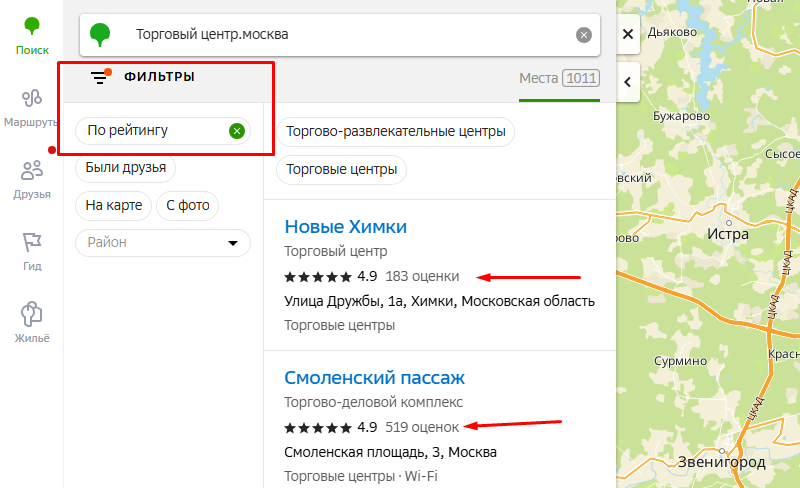
Task: Click the star rating of Смоленский пассаж
Action: click(318, 428)
